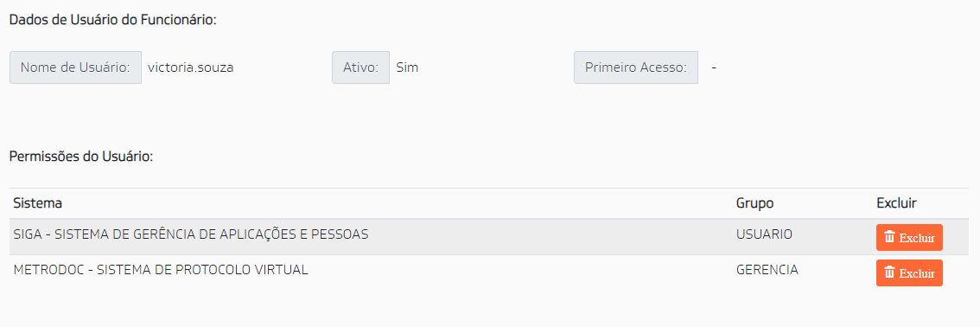
Task: Click the Excluir column header
Action: pyautogui.click(x=896, y=203)
